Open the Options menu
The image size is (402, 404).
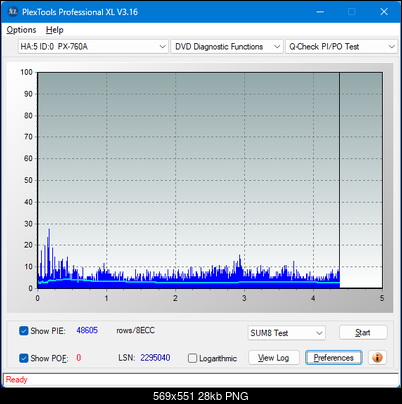21,30
